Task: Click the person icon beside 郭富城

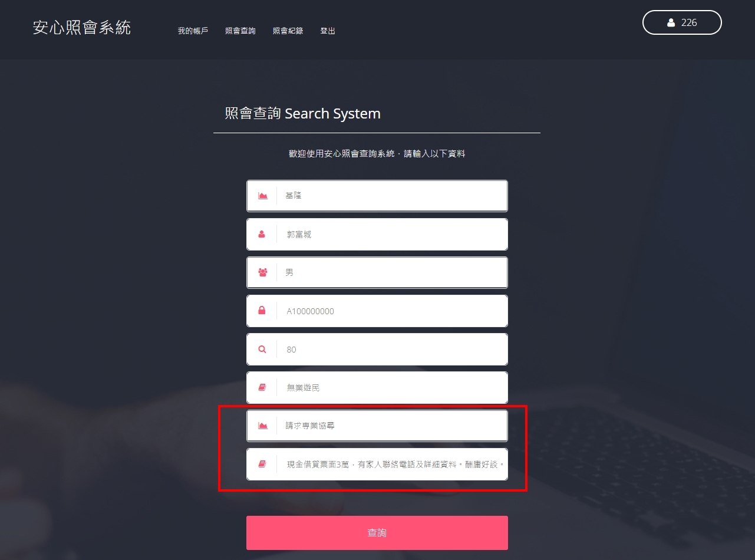Action: [x=262, y=234]
